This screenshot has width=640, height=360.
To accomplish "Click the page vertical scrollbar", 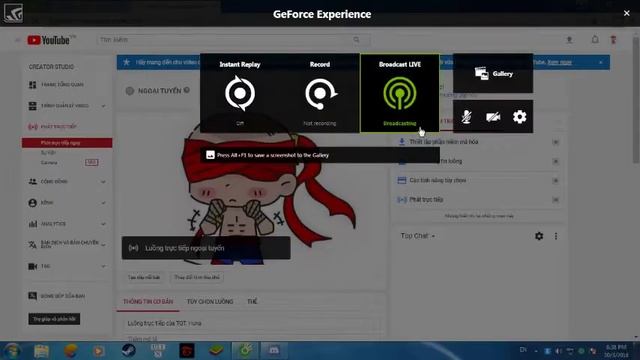I will (636, 100).
